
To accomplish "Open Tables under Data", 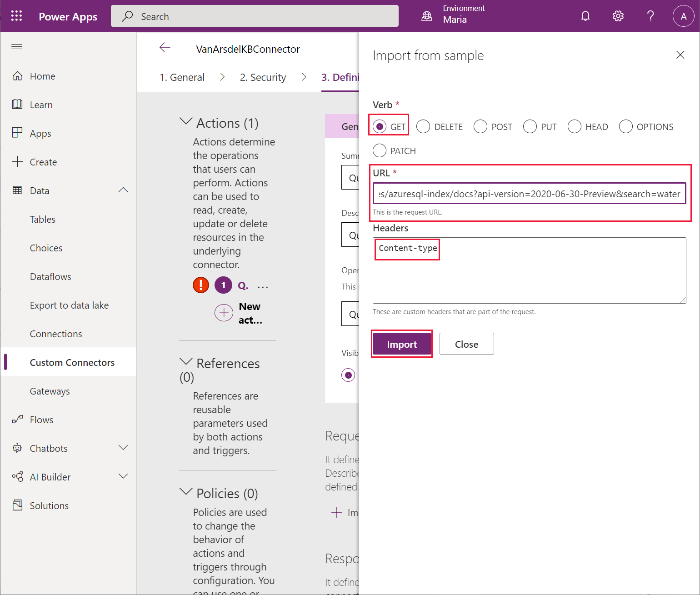I will [x=43, y=219].
